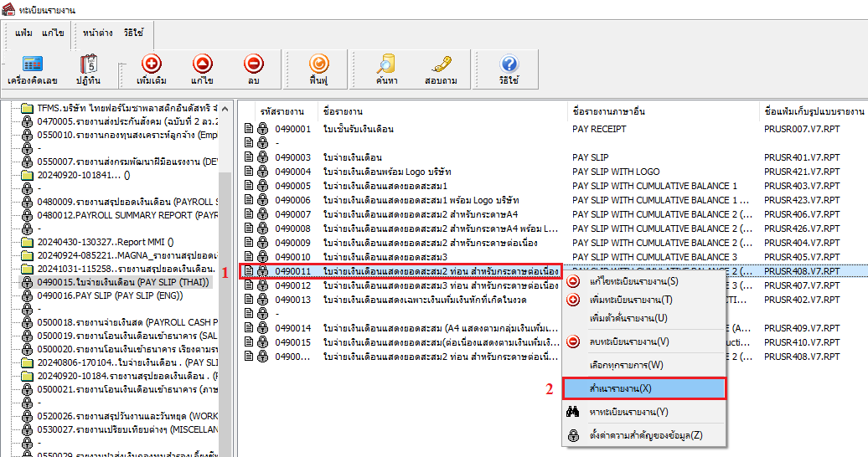Open the search (ค้นหา) toolbar icon

(x=386, y=69)
